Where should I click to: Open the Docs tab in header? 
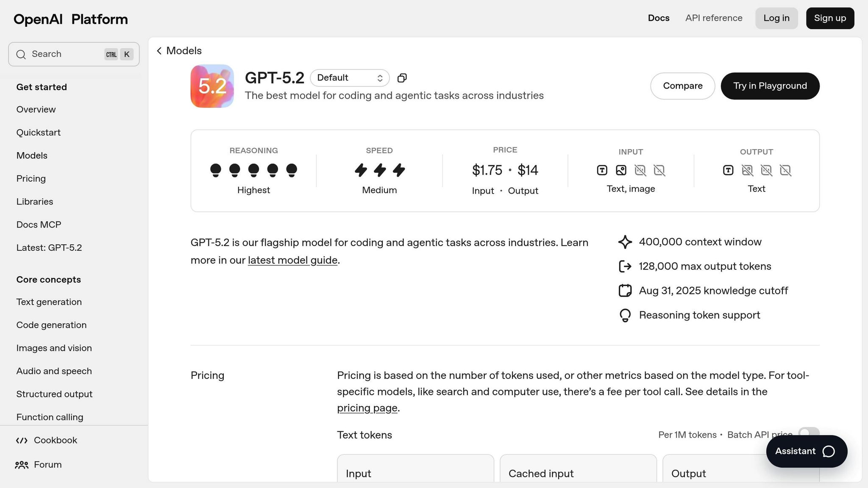[x=659, y=18]
